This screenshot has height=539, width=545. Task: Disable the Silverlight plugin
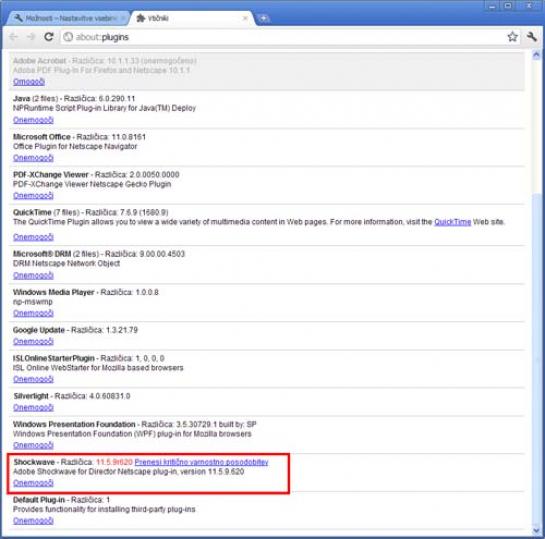point(33,407)
